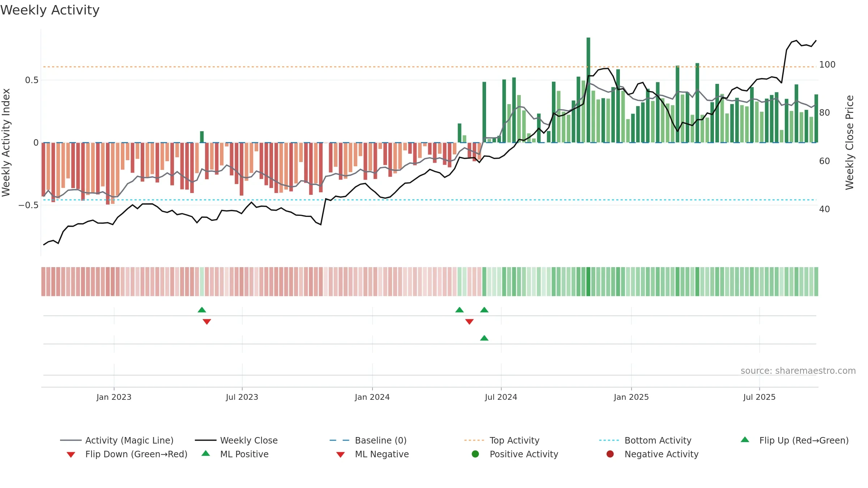Click the Negative Activity red dot icon

(610, 454)
